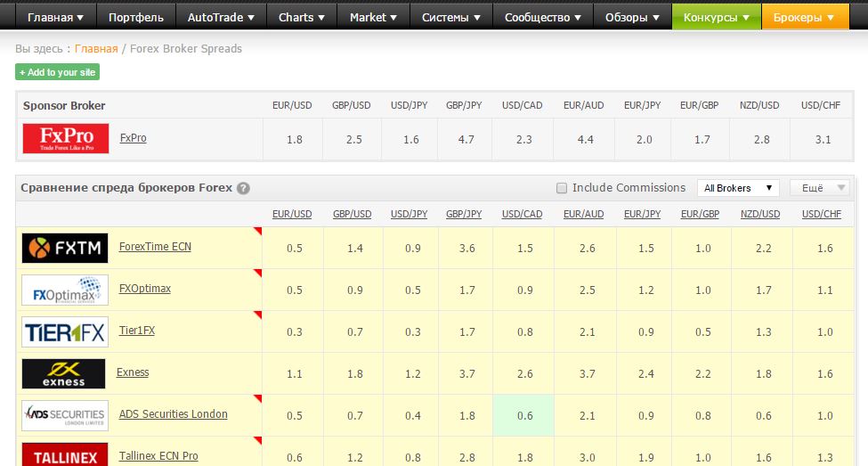Open the FxPro sponsor logo
The image size is (868, 466).
66,138
